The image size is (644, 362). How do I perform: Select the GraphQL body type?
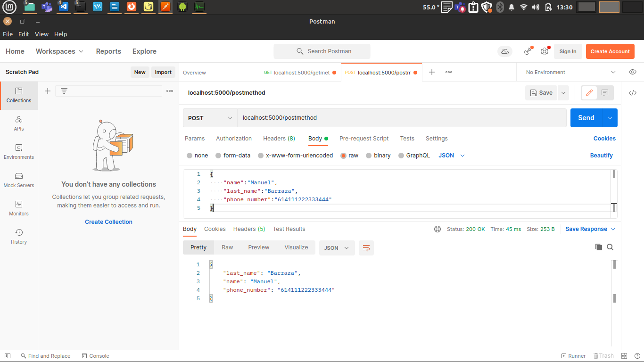point(414,156)
